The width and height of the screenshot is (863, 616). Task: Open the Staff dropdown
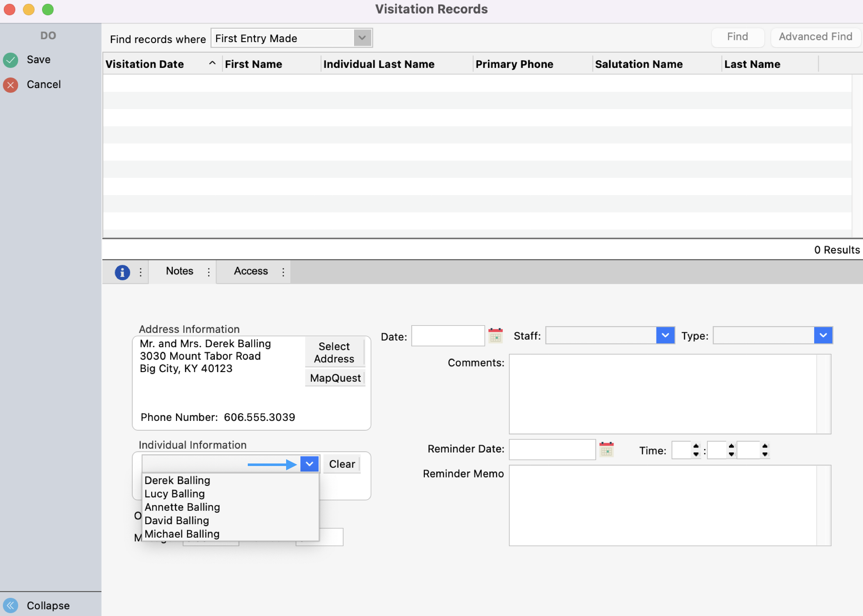tap(665, 335)
